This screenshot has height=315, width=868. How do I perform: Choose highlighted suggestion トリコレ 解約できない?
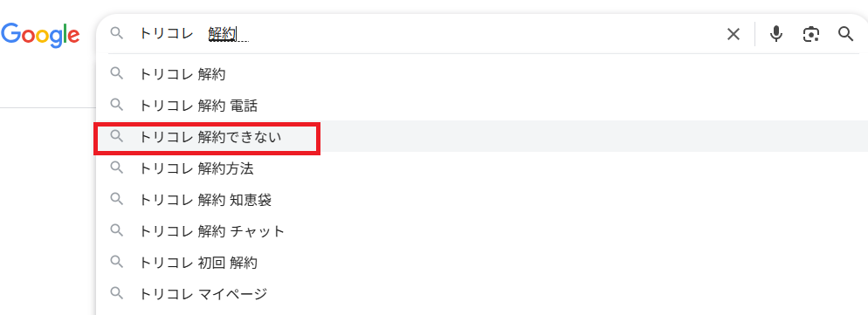coord(480,136)
